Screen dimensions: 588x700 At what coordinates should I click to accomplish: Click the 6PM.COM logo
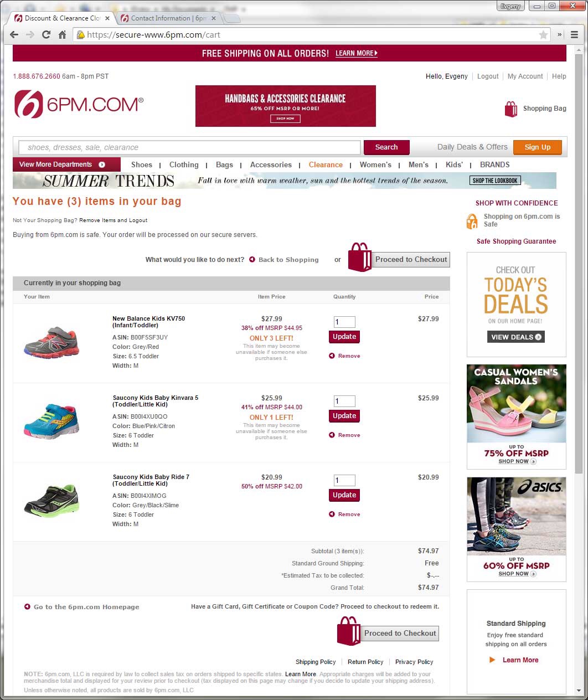(79, 104)
